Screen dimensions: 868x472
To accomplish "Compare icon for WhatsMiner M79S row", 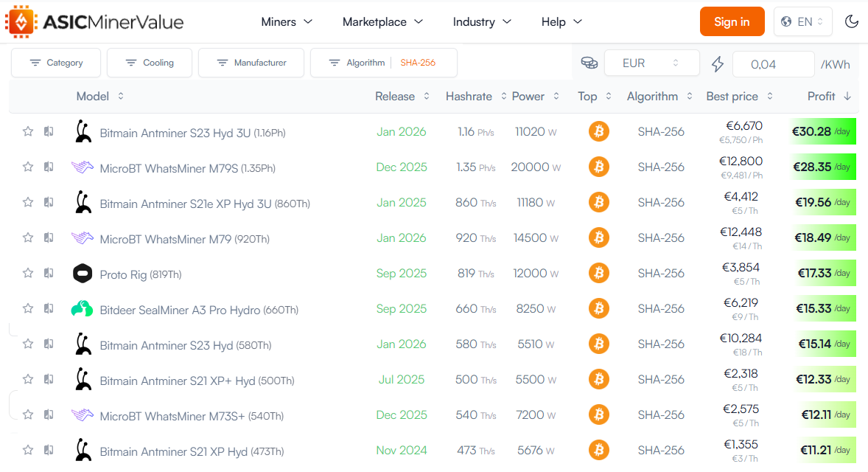I will coord(49,167).
